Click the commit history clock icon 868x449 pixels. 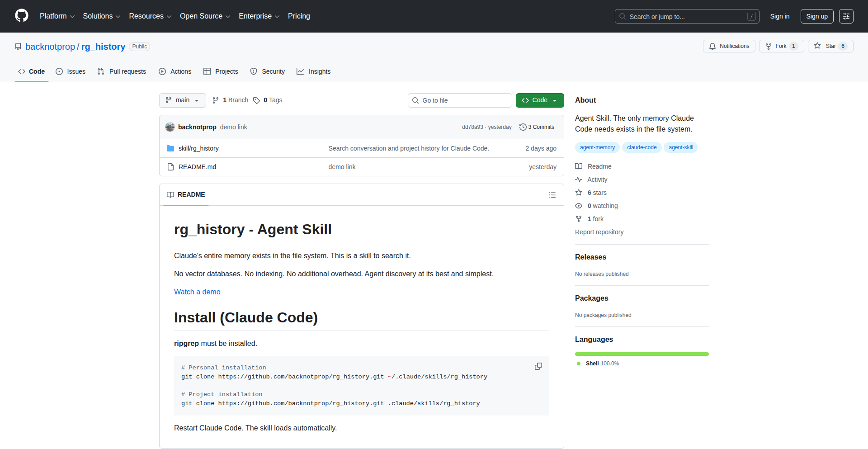523,127
